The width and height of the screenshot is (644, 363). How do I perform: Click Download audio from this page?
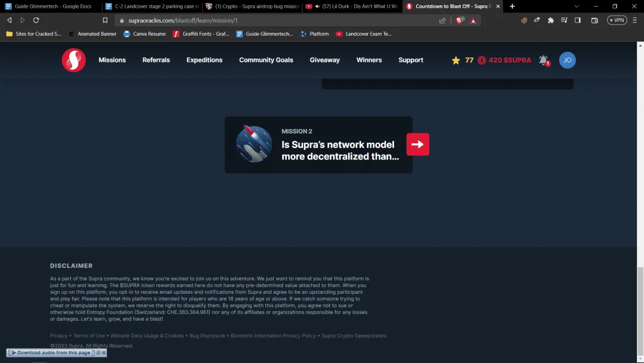pos(51,352)
